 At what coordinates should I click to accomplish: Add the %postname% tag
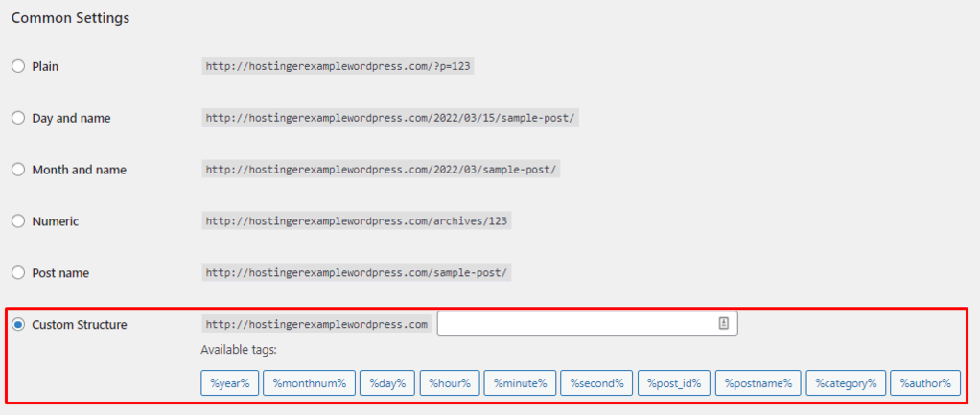coord(758,383)
